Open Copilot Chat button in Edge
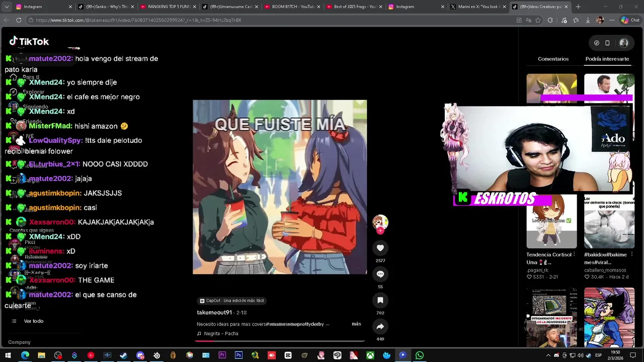 coord(630,20)
